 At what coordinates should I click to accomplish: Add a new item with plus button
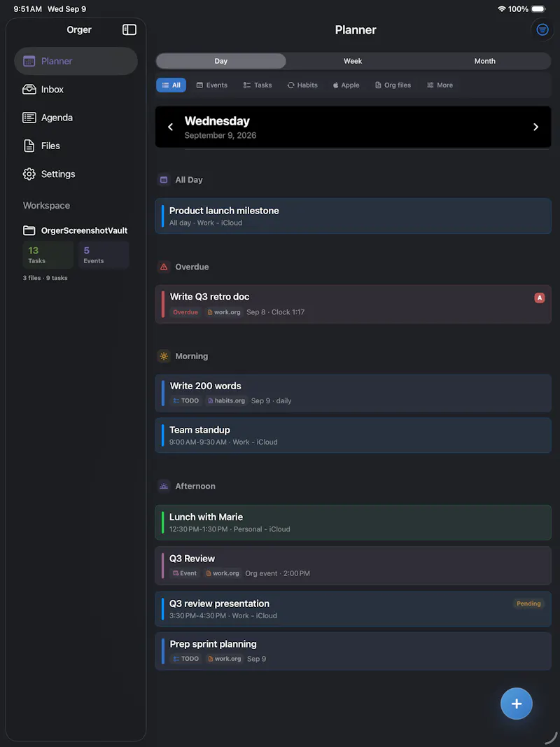pos(516,704)
